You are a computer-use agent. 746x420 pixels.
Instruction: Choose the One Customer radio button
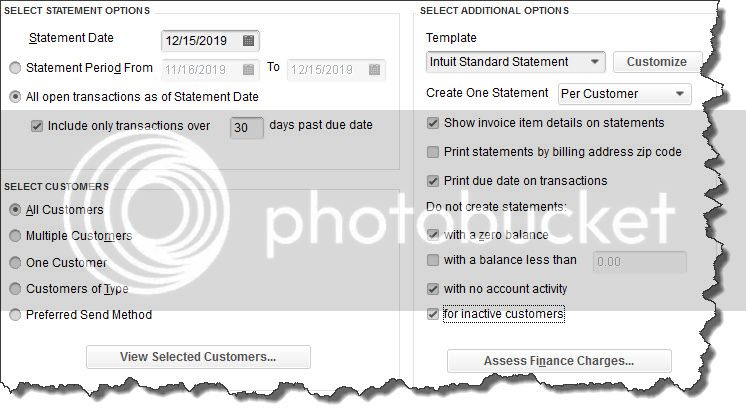(x=15, y=263)
